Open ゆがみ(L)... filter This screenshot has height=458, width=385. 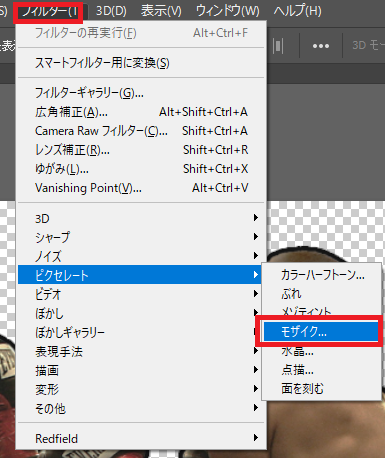tap(141, 169)
